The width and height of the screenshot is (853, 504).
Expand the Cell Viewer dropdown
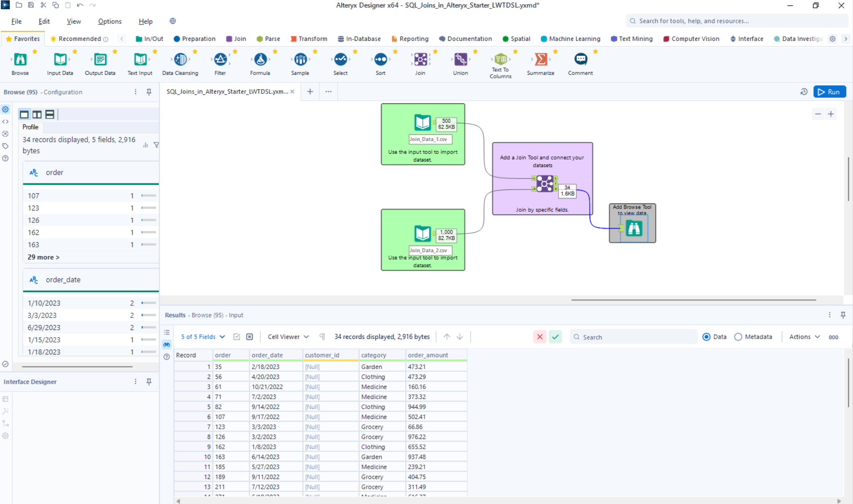[288, 337]
